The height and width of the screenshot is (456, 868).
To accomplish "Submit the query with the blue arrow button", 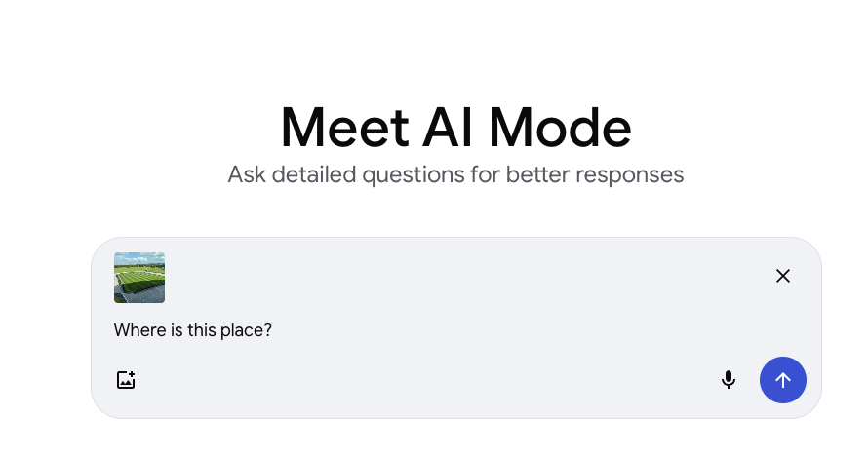I will click(782, 380).
